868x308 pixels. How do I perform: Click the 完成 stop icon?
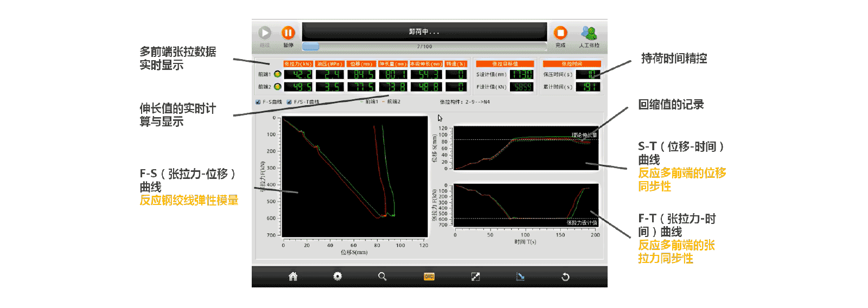point(560,34)
